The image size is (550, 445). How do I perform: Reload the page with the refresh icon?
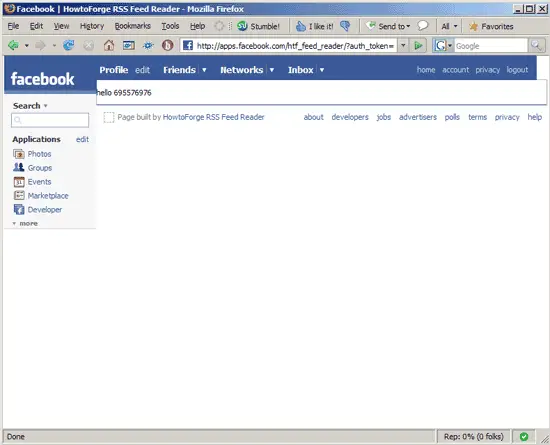[68, 45]
